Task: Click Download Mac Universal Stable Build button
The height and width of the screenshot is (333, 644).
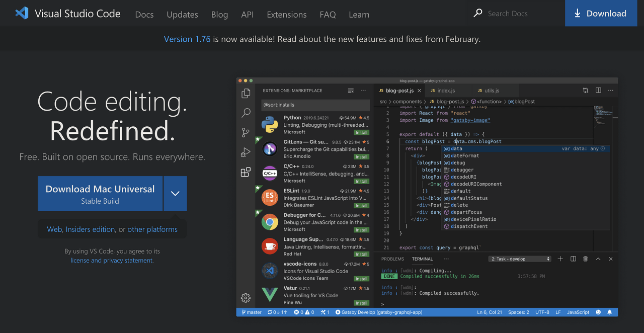Action: coord(100,194)
